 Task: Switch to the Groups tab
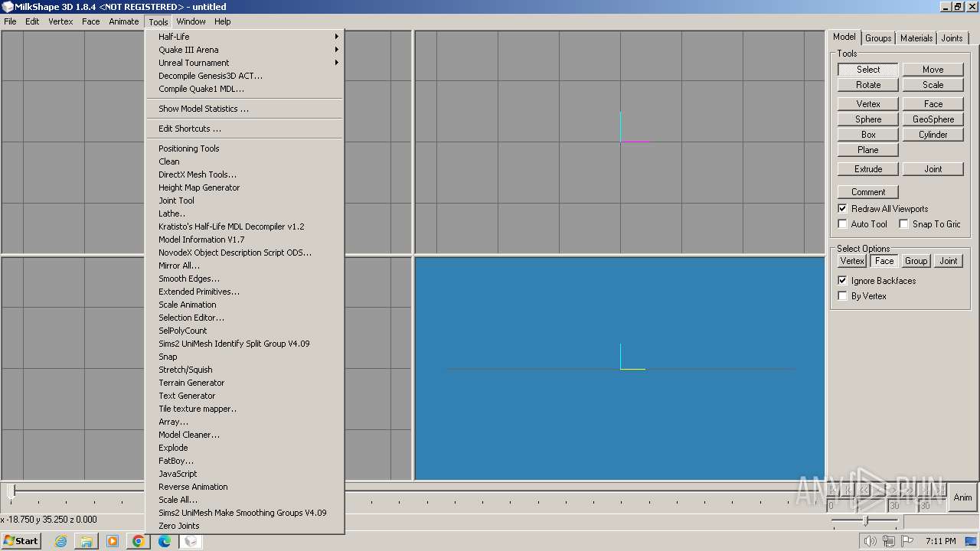[x=878, y=38]
